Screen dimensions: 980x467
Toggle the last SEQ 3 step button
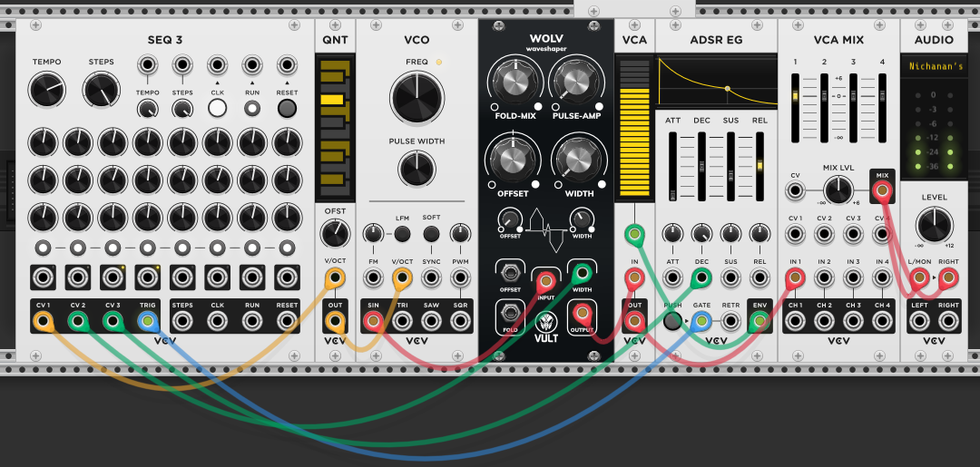(x=287, y=248)
